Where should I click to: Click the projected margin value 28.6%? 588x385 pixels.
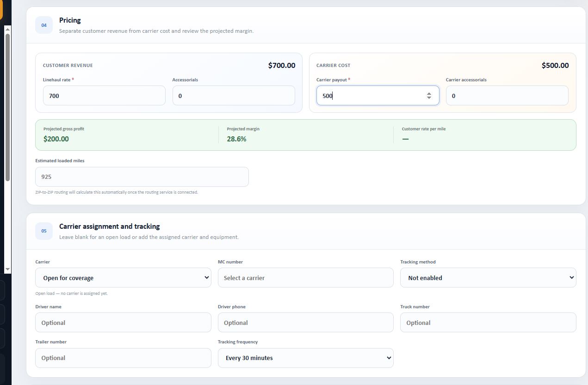tap(236, 139)
